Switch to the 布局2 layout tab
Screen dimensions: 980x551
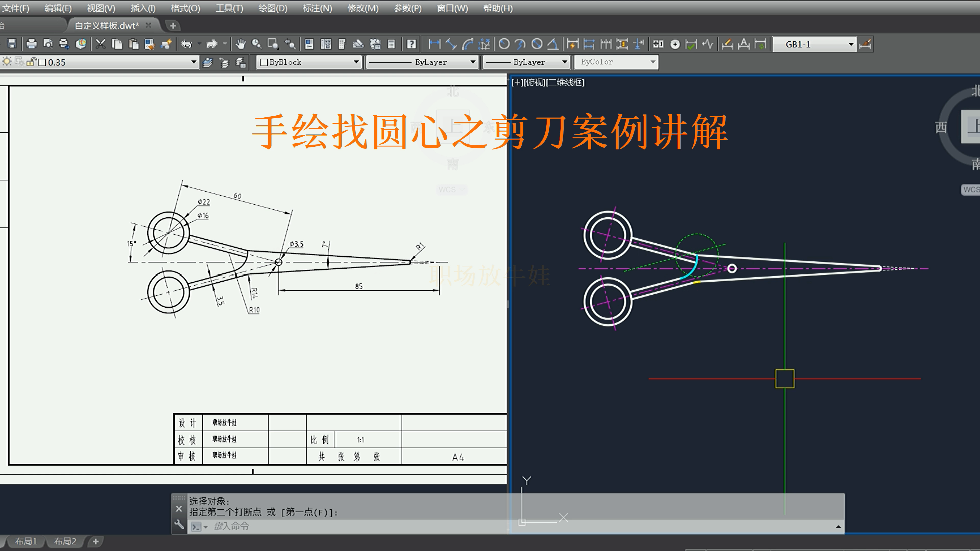coord(65,541)
